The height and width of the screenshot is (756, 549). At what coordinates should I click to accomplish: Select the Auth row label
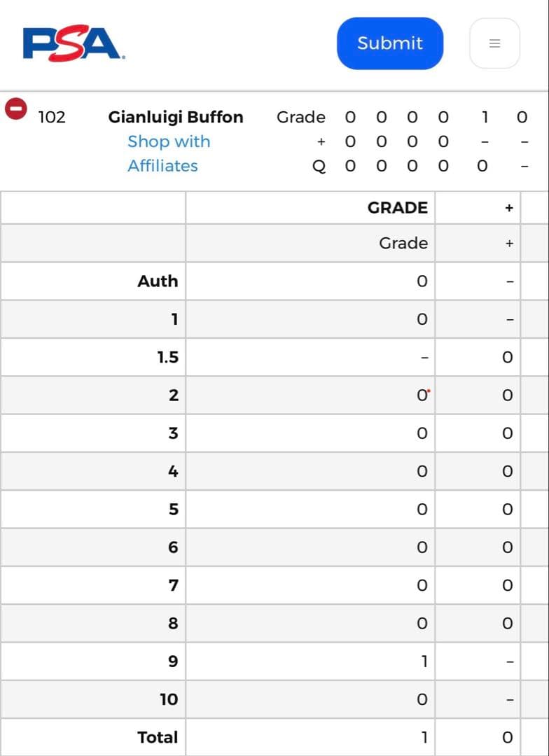click(158, 281)
